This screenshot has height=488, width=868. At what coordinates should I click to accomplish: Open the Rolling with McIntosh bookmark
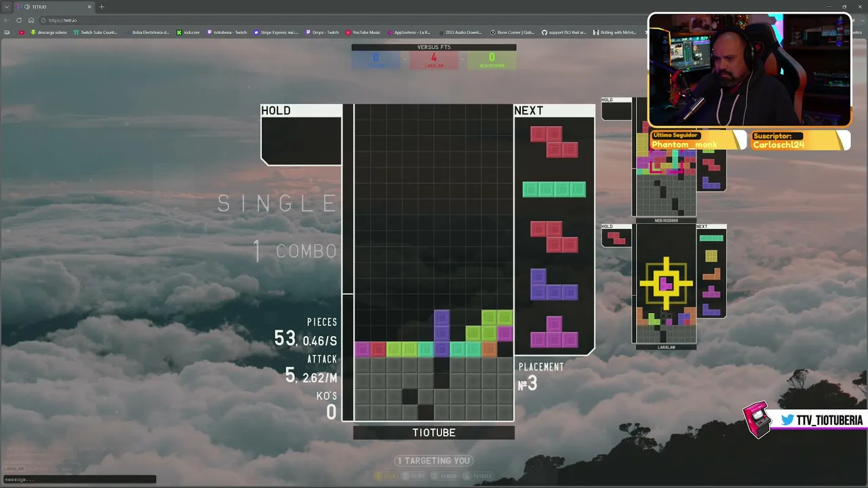point(614,33)
